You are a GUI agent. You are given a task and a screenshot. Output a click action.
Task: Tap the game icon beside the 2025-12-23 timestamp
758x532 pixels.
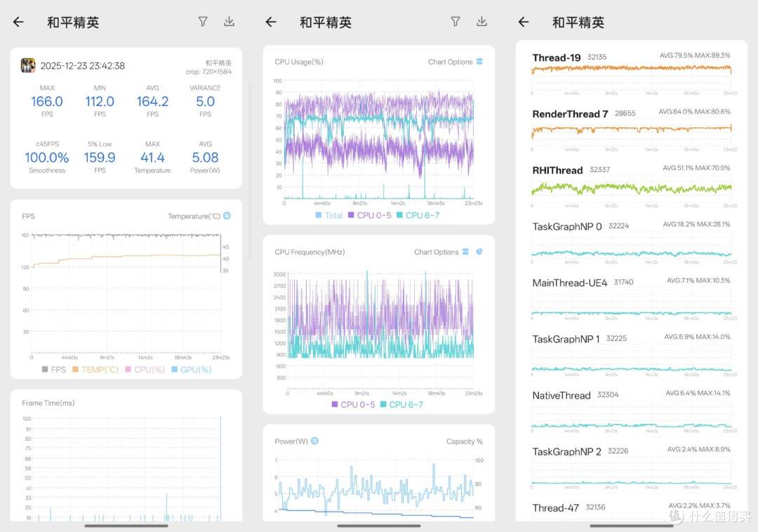point(28,65)
